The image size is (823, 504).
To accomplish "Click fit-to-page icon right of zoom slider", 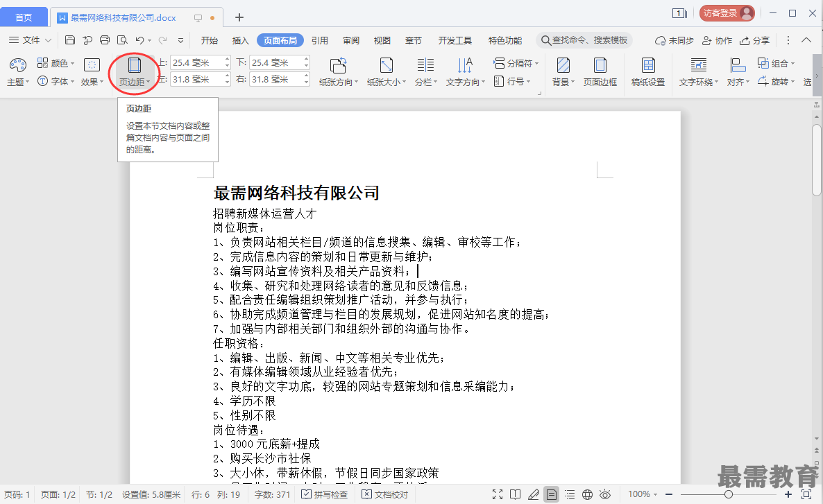I will pos(806,494).
